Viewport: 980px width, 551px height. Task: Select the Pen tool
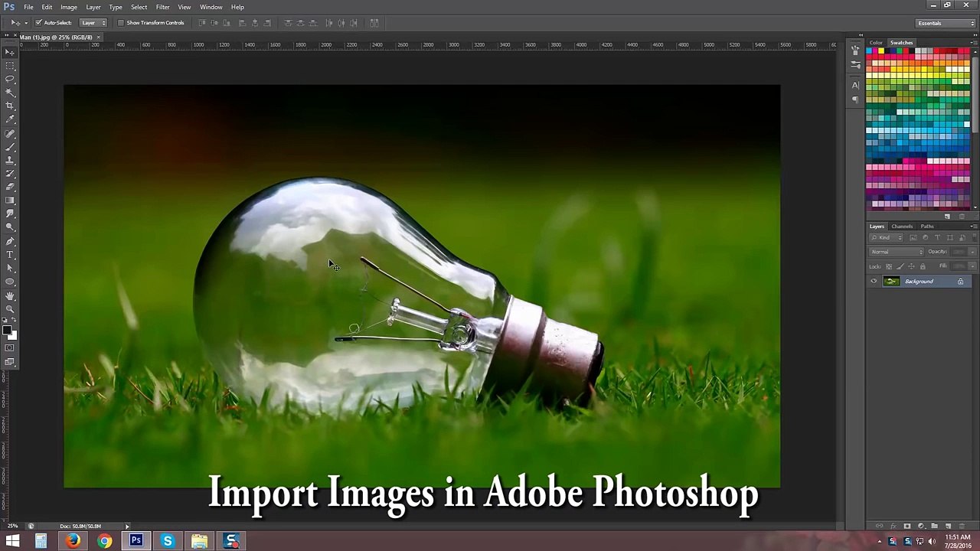[x=10, y=241]
